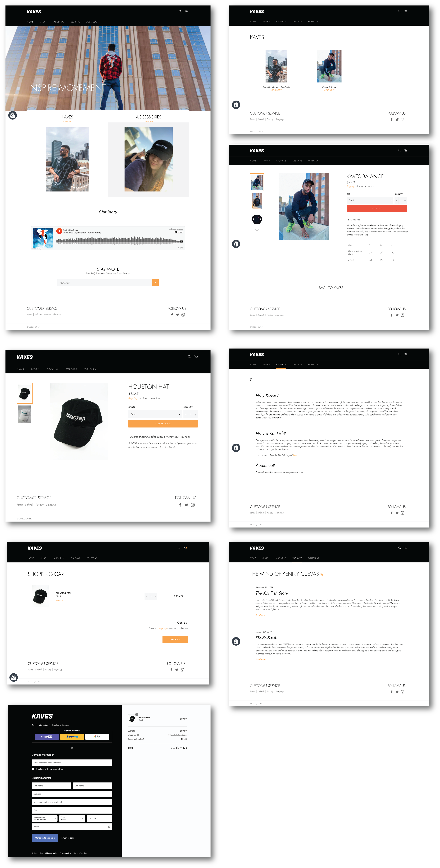Click the orange ADD TO CART button
This screenshot has width=440, height=868.
tap(163, 424)
